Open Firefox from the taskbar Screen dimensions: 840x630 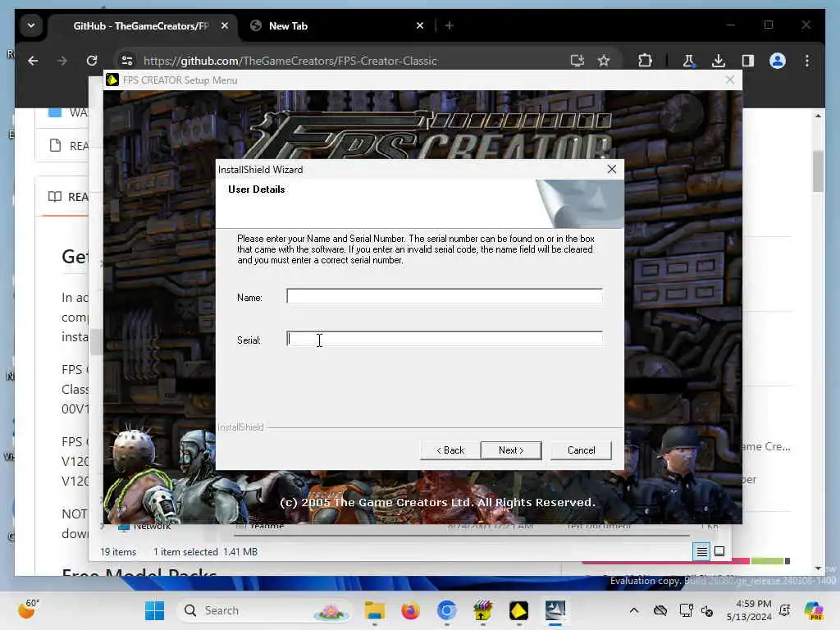click(410, 610)
